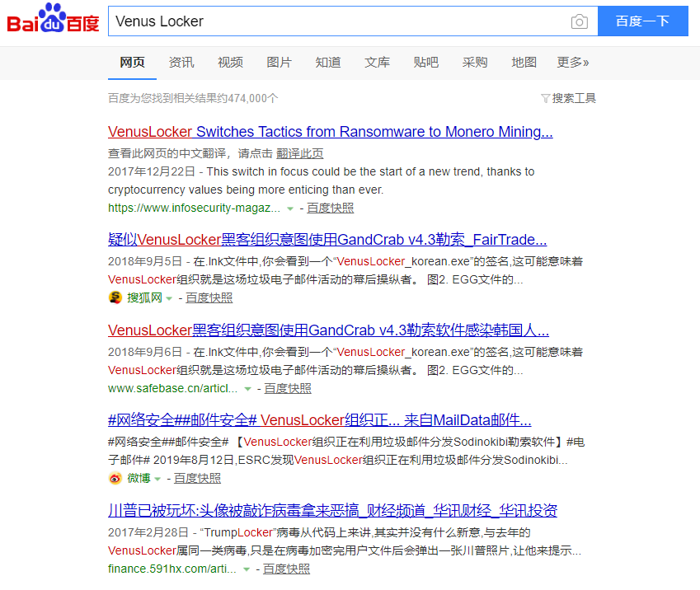
Task: Expand dropdown arrow beside finance.591hx.com URL
Action: [x=247, y=569]
